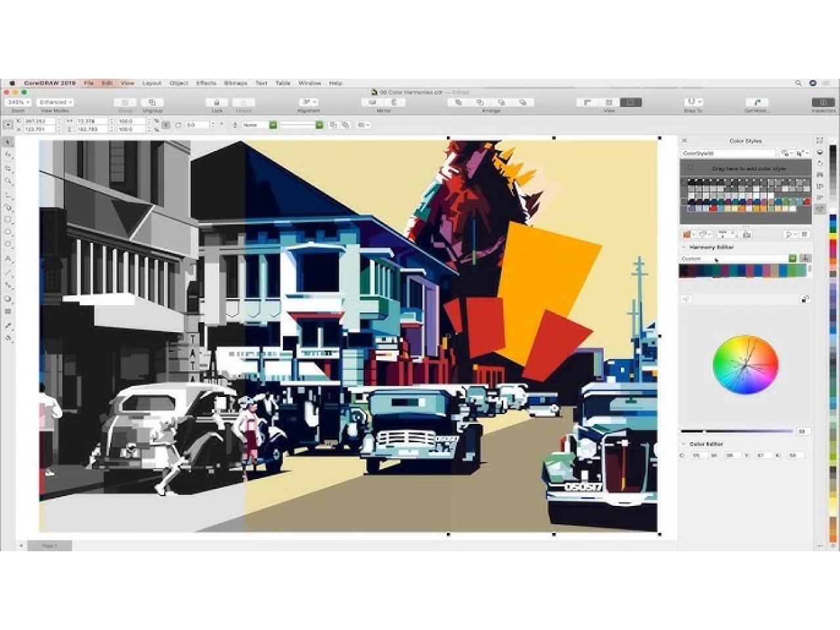Click the Get More toolbar icon

click(757, 102)
